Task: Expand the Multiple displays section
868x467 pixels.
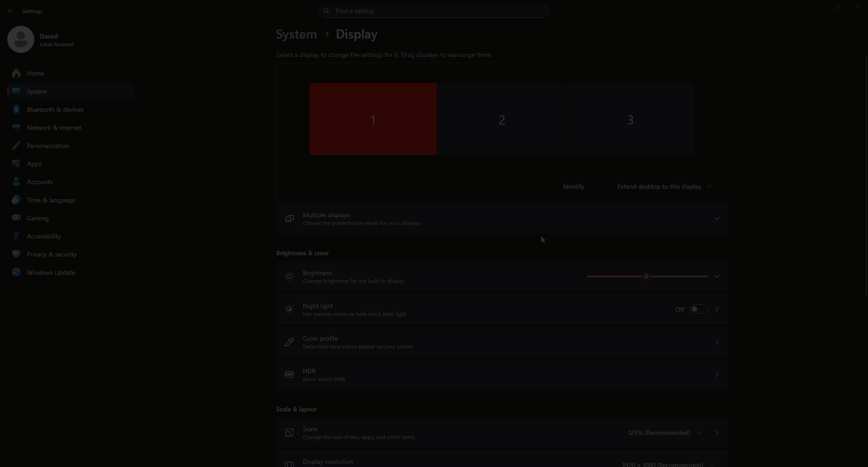Action: (x=717, y=219)
